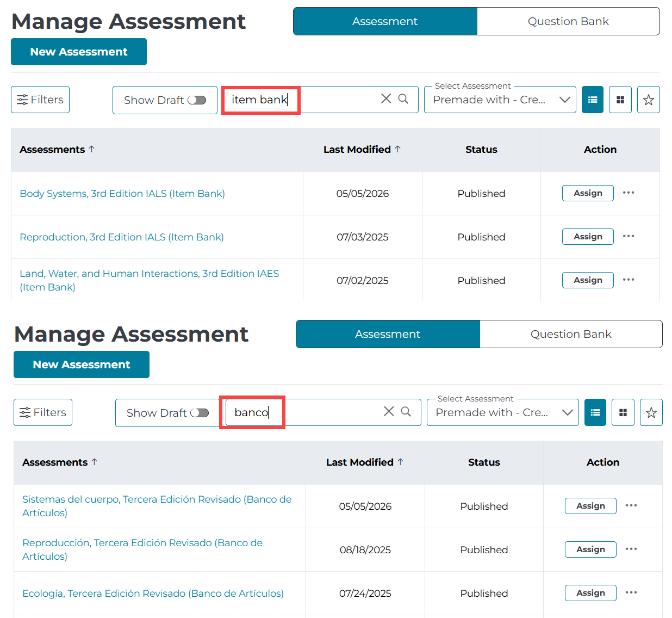Sort by Last Modified arrow in upper table
The width and height of the screenshot is (672, 618).
pyautogui.click(x=397, y=149)
